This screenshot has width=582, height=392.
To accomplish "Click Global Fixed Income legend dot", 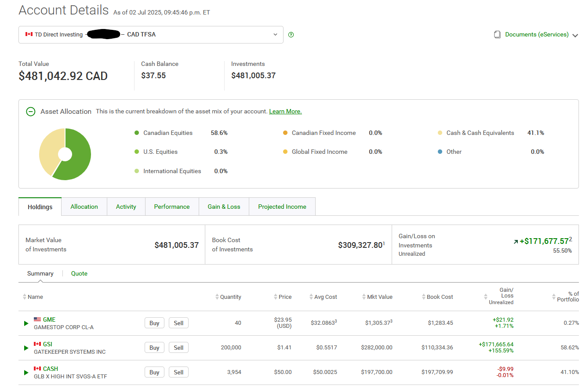I will (x=285, y=152).
